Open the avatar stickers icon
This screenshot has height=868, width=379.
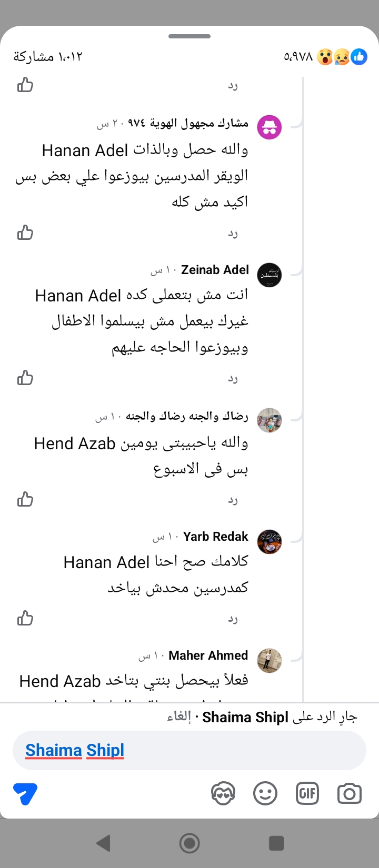coord(223,793)
